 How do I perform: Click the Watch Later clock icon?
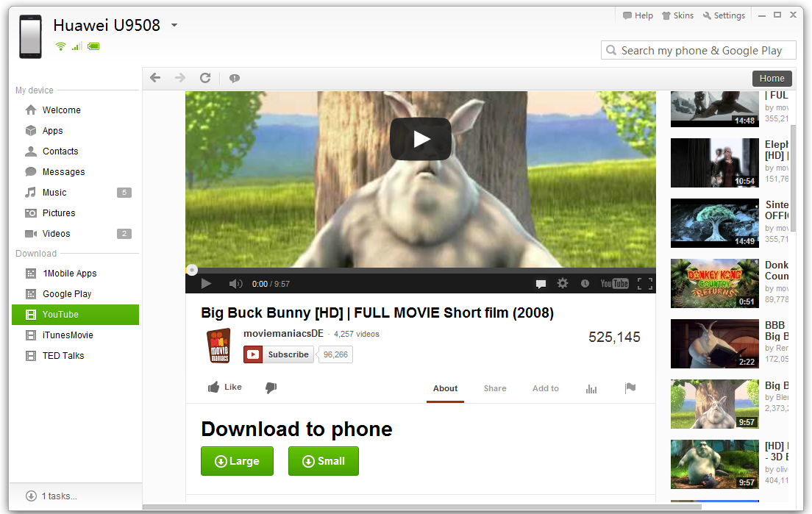pos(585,283)
